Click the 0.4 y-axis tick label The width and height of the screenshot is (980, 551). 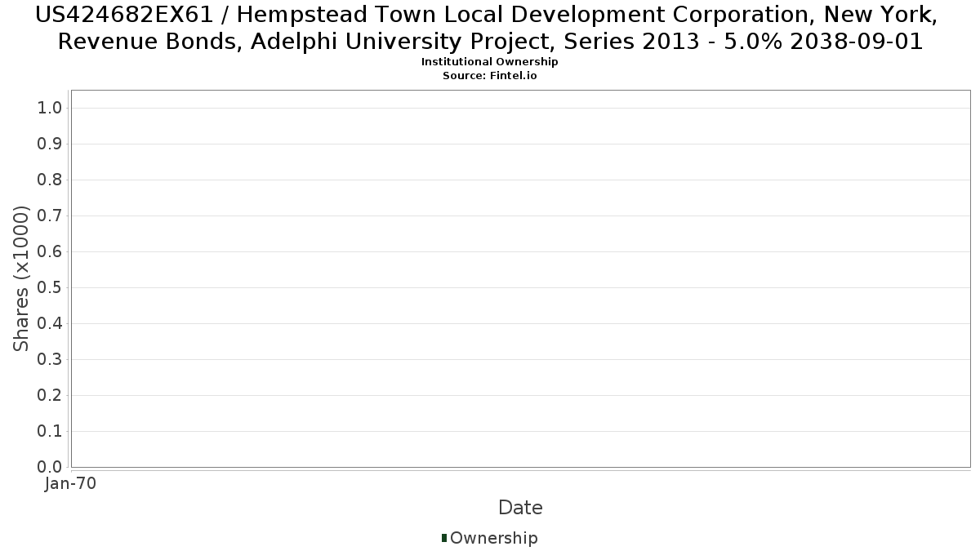click(x=51, y=324)
